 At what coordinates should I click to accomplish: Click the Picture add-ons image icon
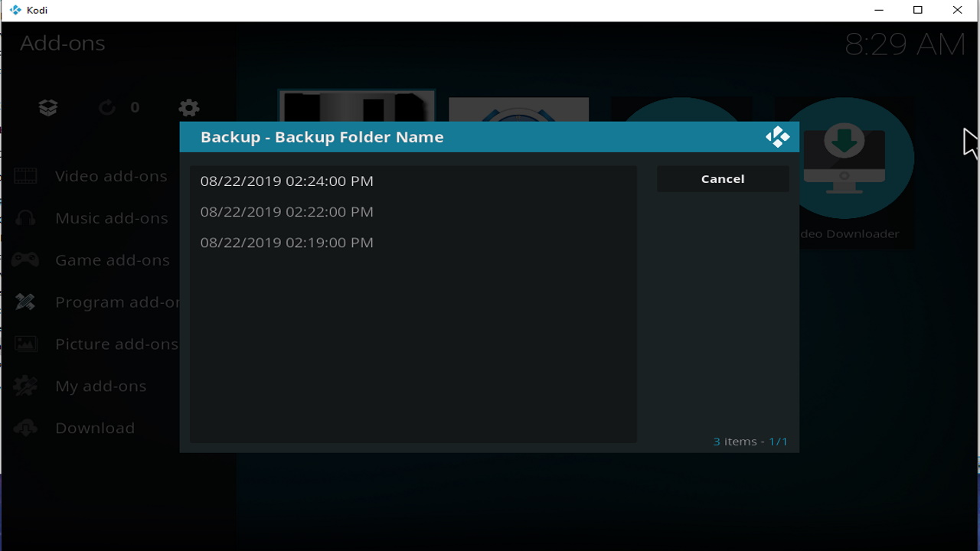click(x=25, y=344)
